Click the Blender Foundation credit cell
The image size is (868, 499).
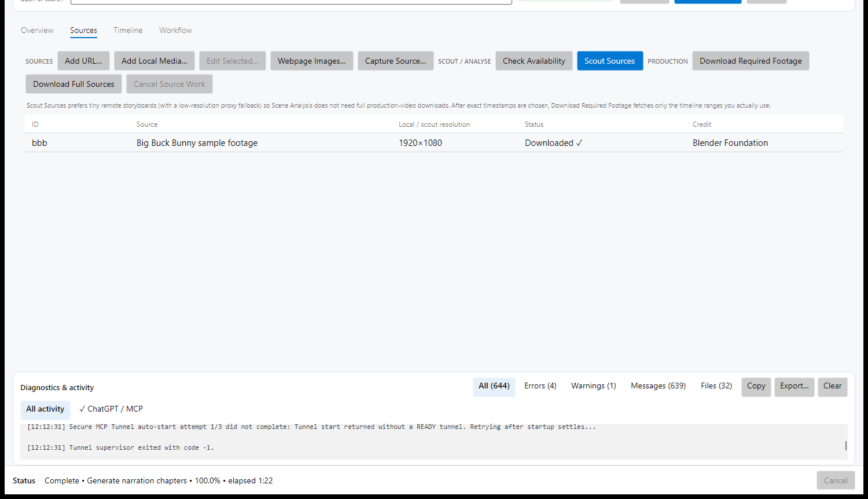pyautogui.click(x=730, y=143)
